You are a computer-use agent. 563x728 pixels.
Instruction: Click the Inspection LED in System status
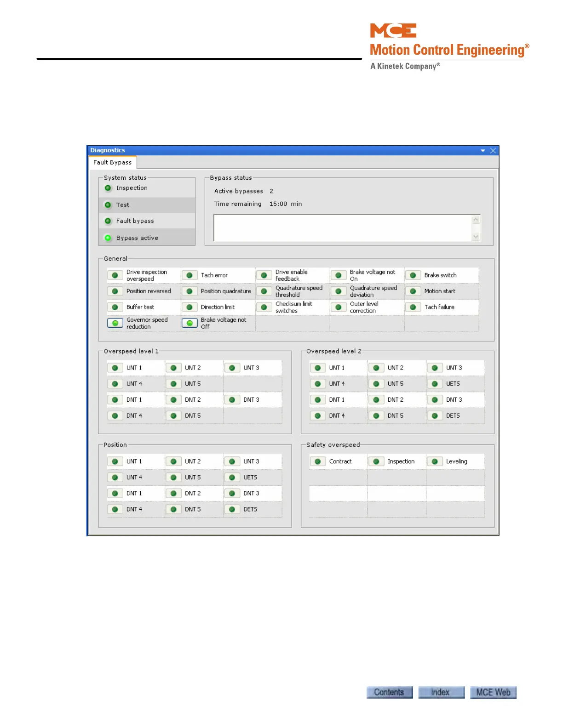(x=108, y=188)
